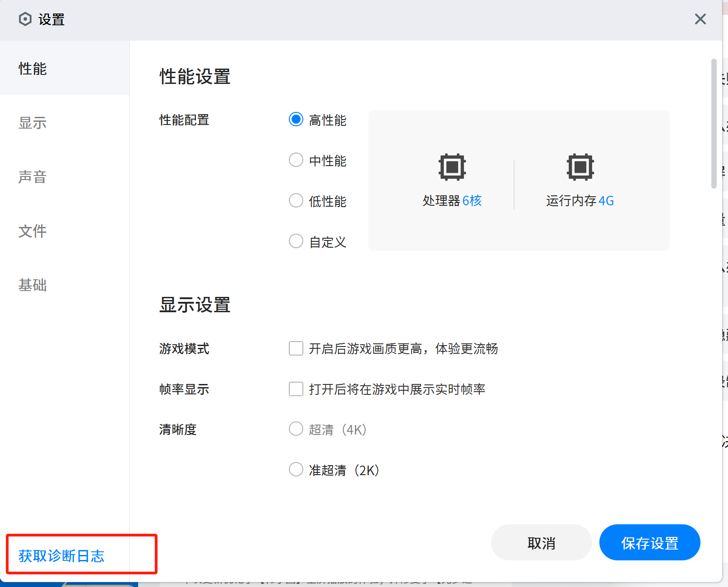Click 开启后游戏画质更高，体验更流畅 text
Image resolution: width=728 pixels, height=587 pixels.
[x=403, y=348]
